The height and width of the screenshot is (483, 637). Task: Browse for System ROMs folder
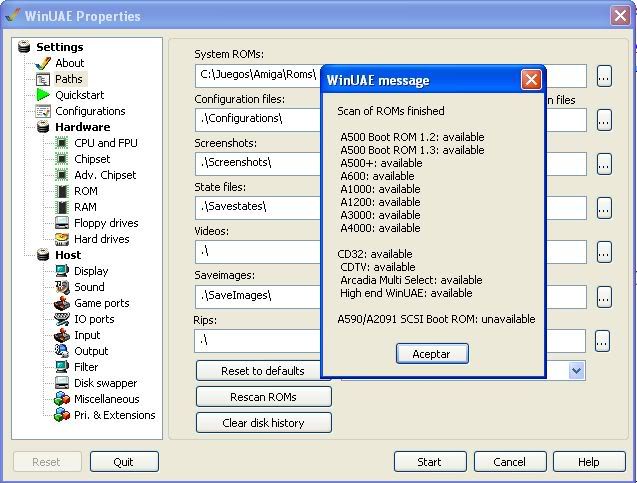[x=604, y=76]
